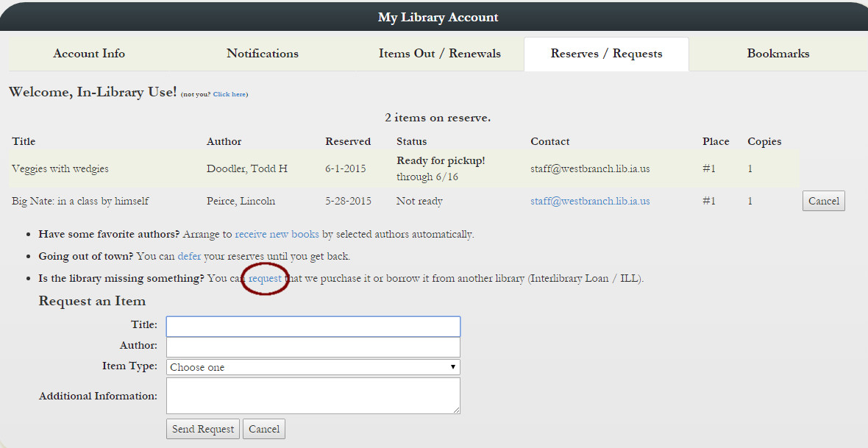
Task: Open copies count for Big Nate
Action: coord(750,201)
